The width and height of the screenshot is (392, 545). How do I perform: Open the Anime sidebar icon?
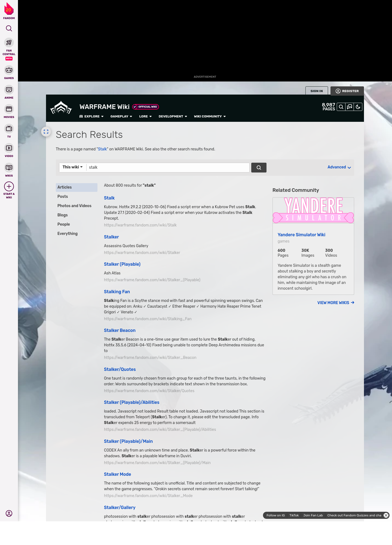pyautogui.click(x=9, y=90)
